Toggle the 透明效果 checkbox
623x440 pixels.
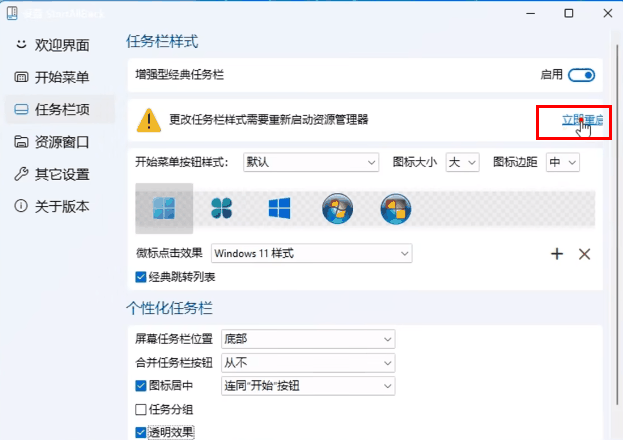141,432
